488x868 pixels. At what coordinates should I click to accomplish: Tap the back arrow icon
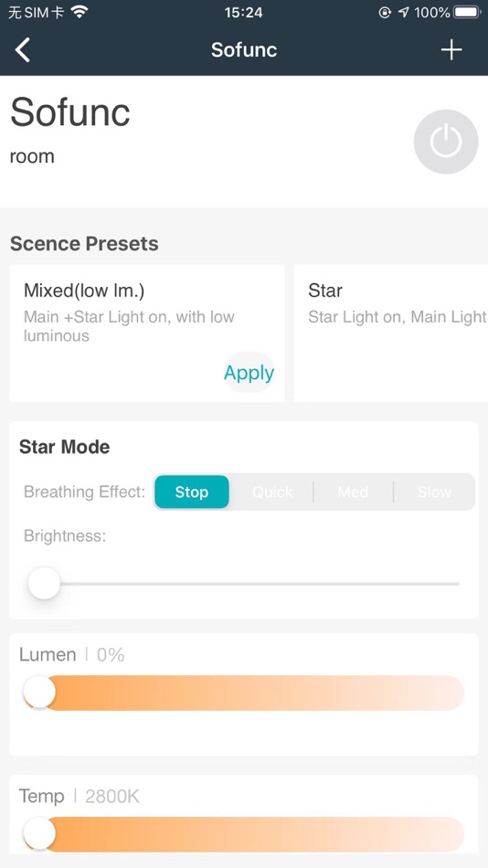click(x=22, y=50)
